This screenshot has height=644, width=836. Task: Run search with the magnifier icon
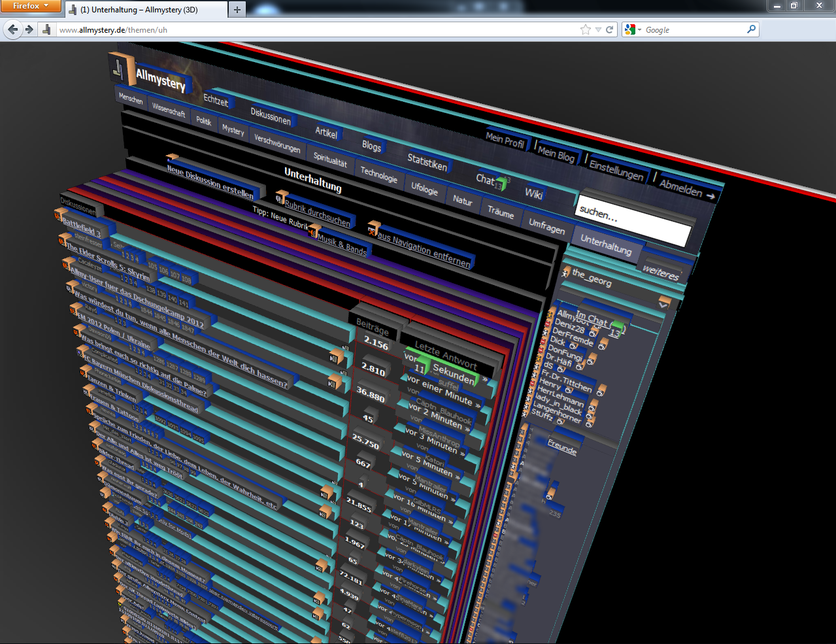coord(751,29)
